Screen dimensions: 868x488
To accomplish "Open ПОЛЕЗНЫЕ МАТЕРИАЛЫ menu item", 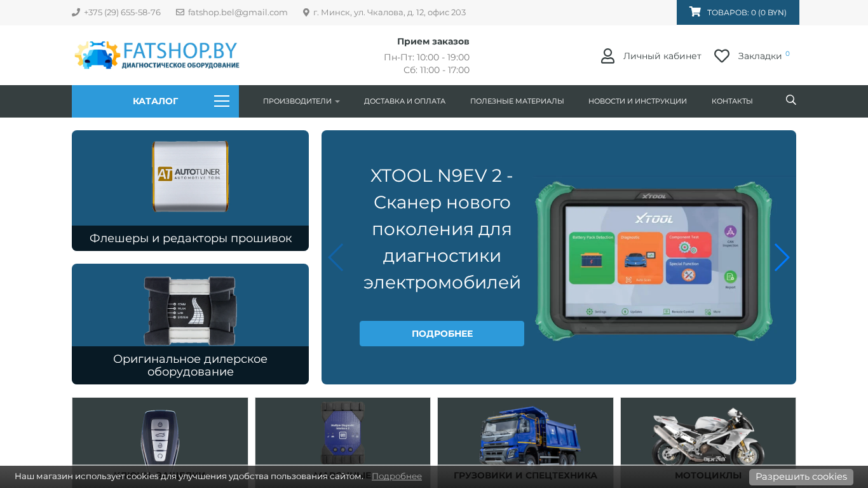I will click(x=517, y=101).
